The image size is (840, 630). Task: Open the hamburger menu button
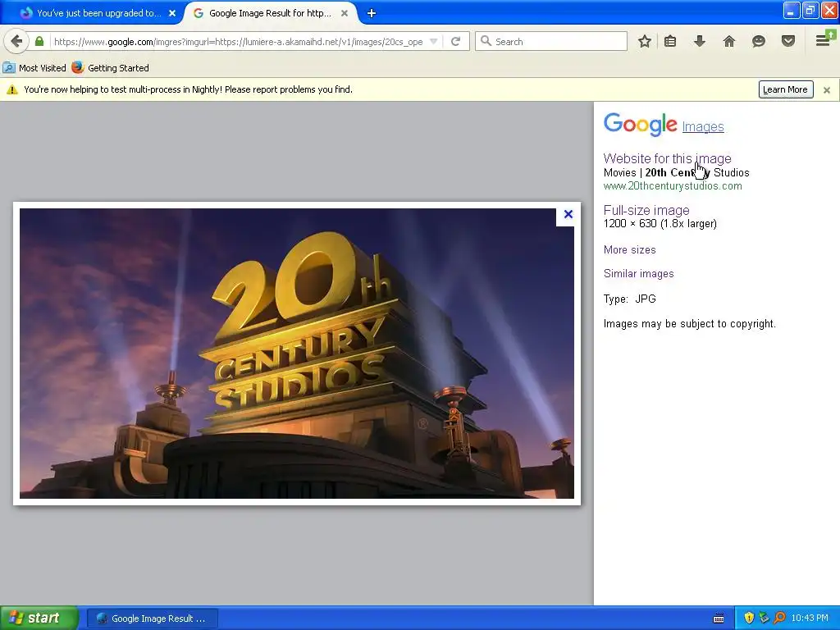click(824, 39)
